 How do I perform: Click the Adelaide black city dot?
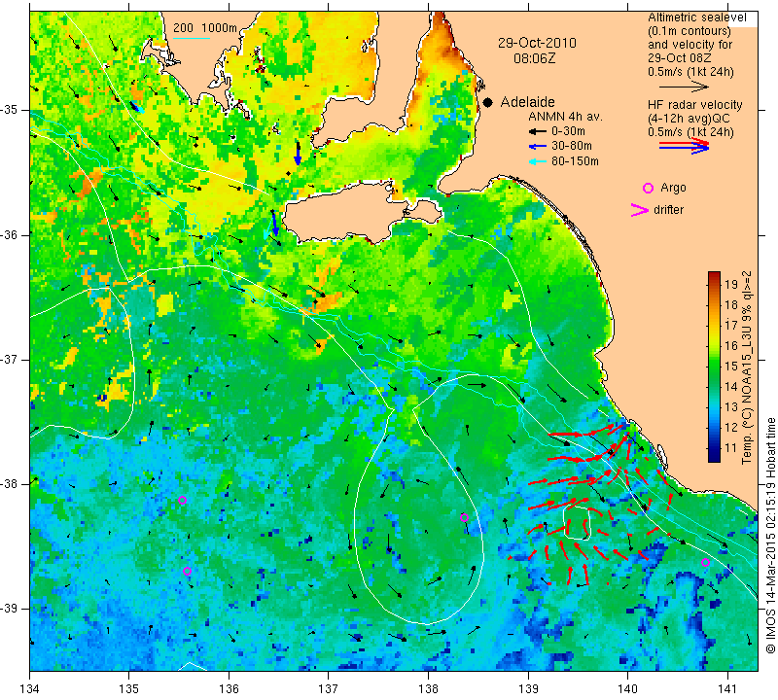(488, 102)
